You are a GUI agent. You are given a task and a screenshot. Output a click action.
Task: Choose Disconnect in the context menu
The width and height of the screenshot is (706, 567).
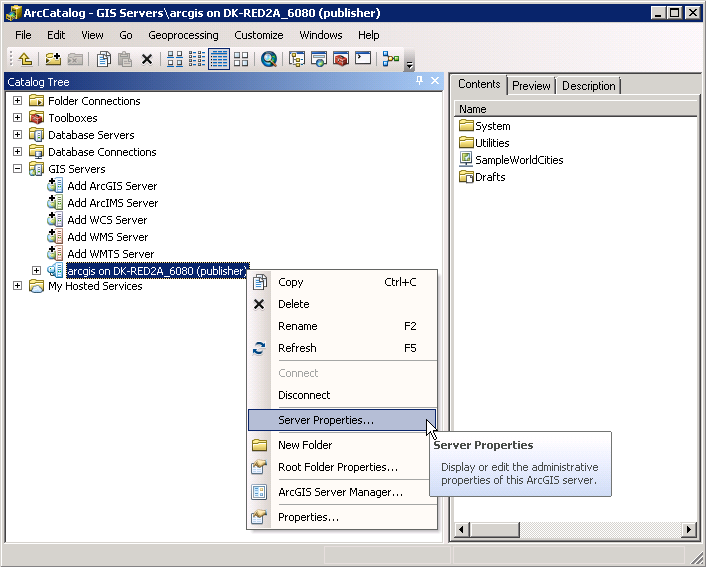click(x=342, y=395)
